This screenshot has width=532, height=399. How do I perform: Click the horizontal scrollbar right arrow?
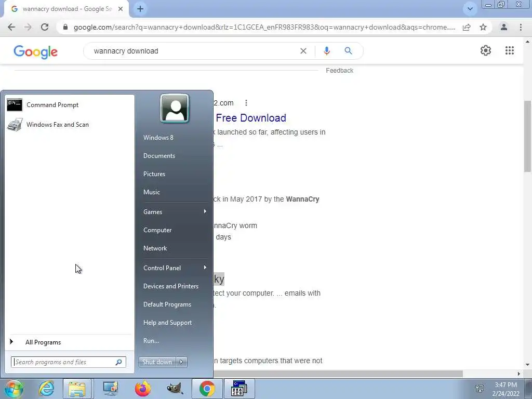(519, 374)
